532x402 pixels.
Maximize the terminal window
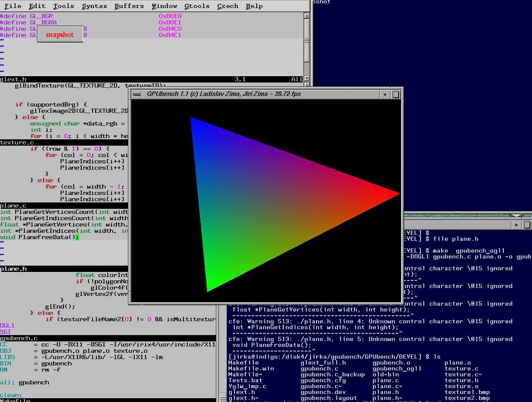[x=527, y=225]
